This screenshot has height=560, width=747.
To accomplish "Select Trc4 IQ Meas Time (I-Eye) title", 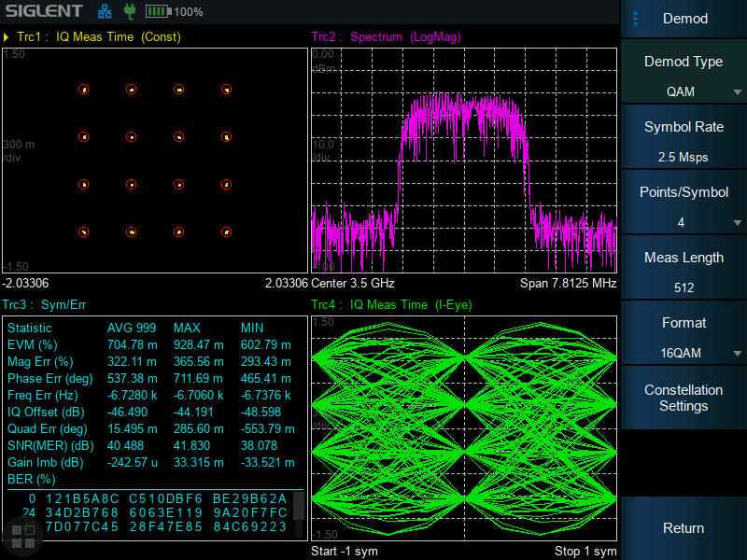I will (x=391, y=305).
